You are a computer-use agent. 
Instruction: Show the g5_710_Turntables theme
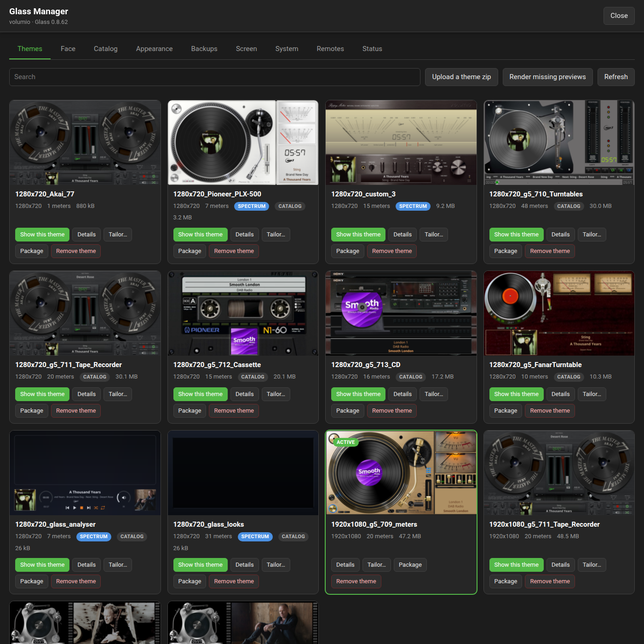(x=516, y=235)
